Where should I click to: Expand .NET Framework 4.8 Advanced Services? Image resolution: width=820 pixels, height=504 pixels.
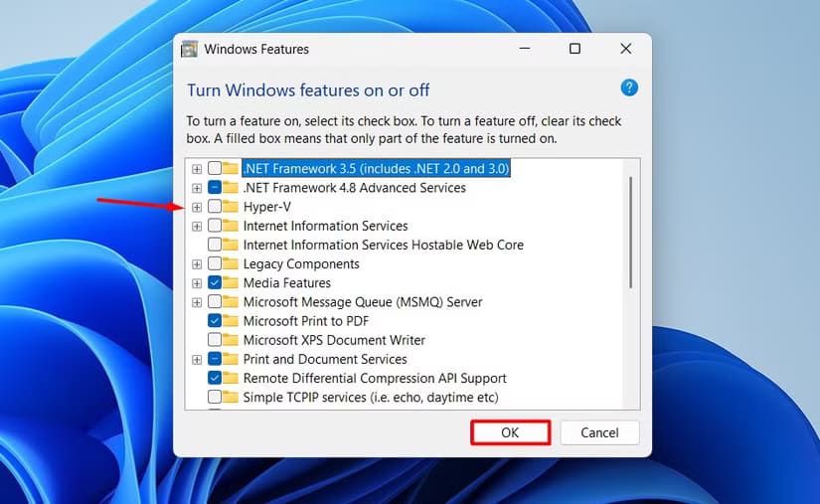(197, 188)
